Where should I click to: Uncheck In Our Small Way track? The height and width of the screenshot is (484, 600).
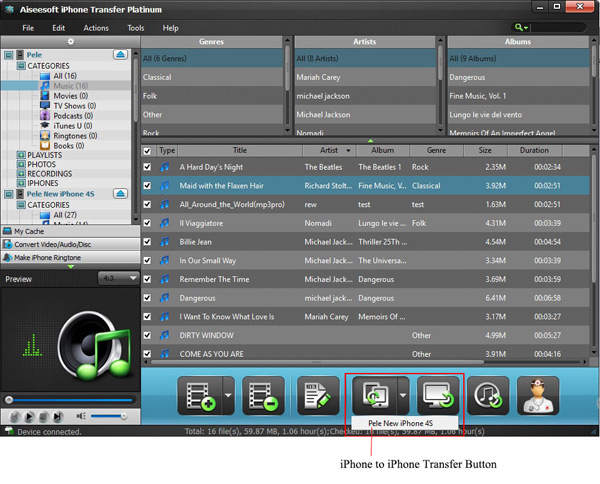[x=147, y=261]
